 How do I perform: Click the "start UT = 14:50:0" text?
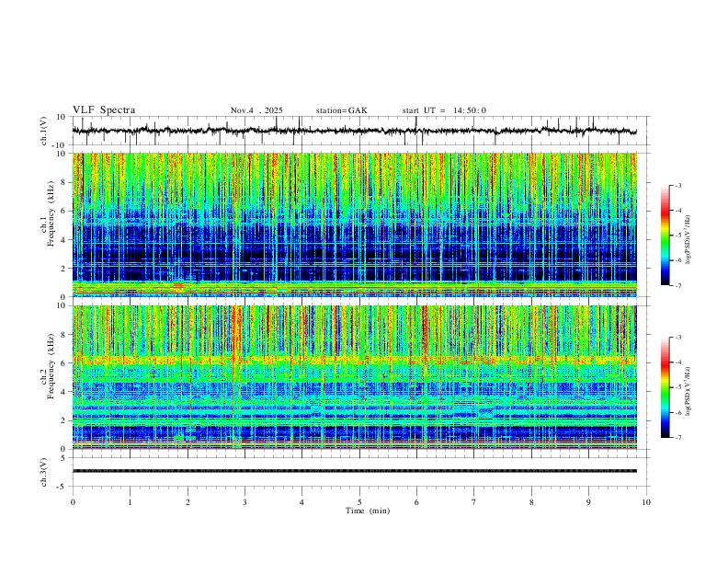(444, 110)
